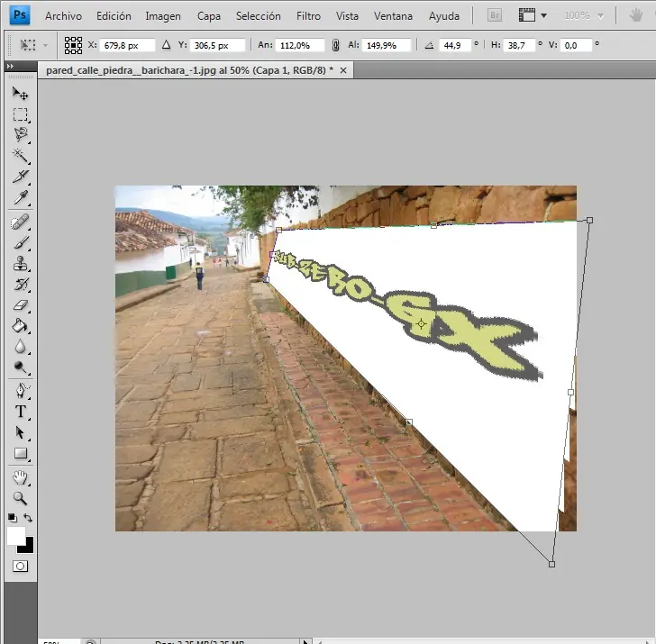This screenshot has width=656, height=644.
Task: Select the Pen tool
Action: tap(20, 391)
